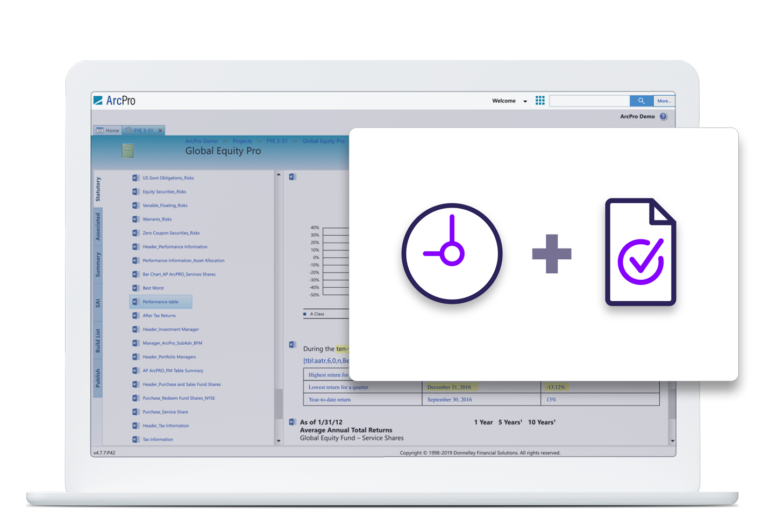Open the app grid launcher icon
The width and height of the screenshot is (776, 532).
540,100
